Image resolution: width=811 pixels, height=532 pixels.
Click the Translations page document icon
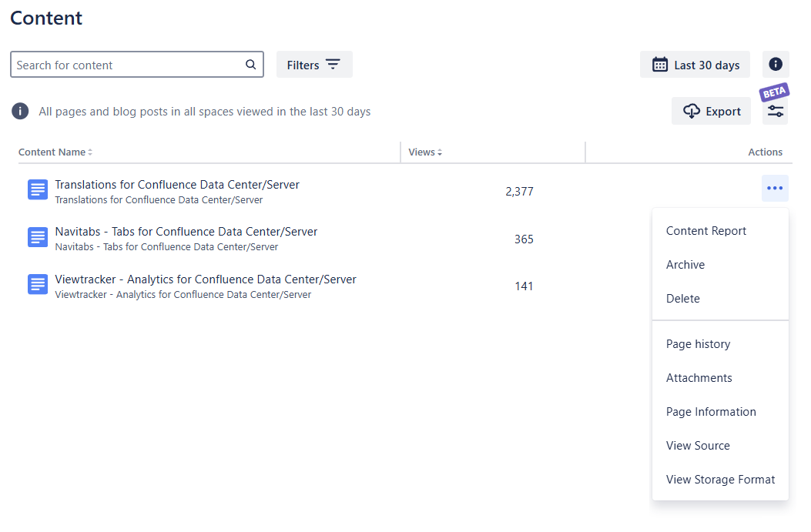pos(38,190)
